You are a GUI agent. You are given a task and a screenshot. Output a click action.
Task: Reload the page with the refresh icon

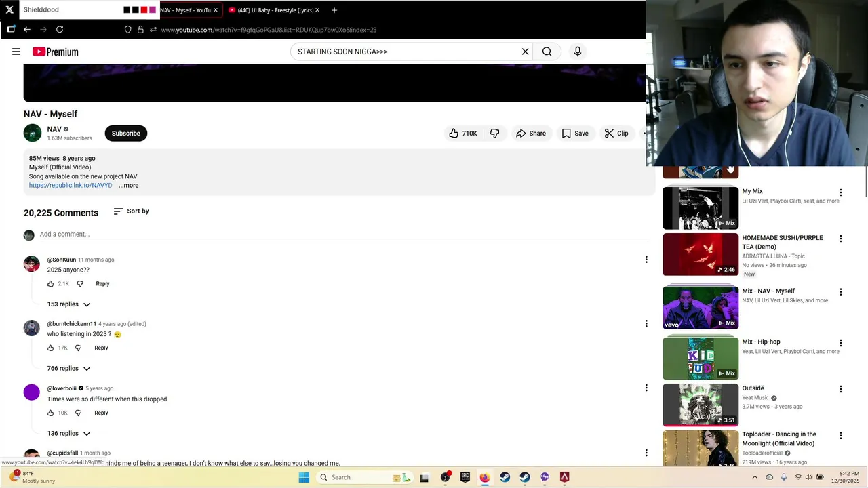pyautogui.click(x=60, y=30)
